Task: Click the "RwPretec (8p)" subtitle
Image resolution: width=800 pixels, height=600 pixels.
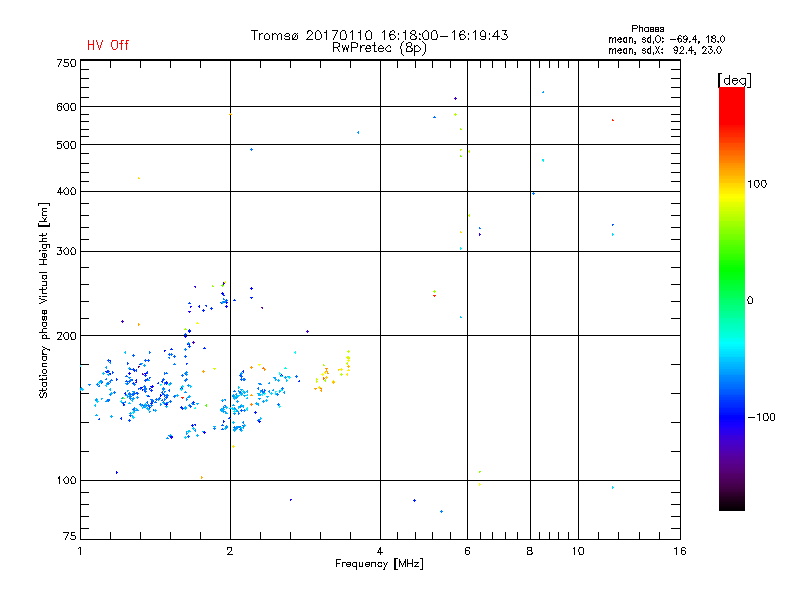Action: [x=379, y=48]
